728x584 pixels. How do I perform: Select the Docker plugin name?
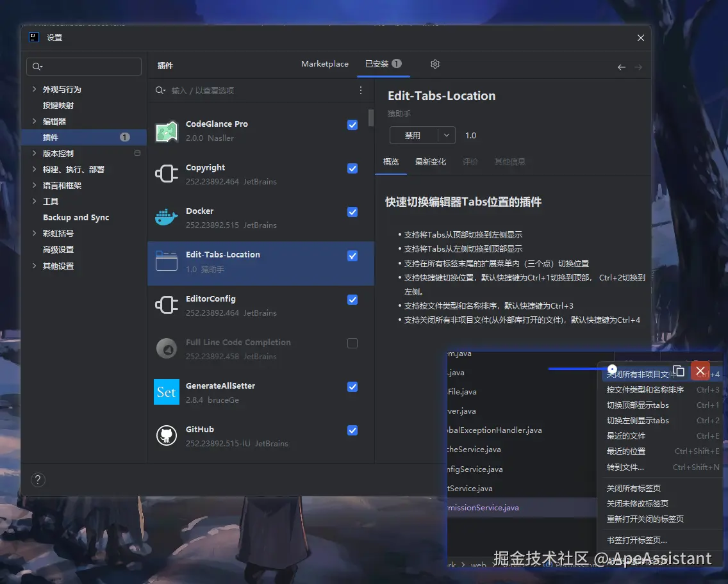[x=200, y=211]
